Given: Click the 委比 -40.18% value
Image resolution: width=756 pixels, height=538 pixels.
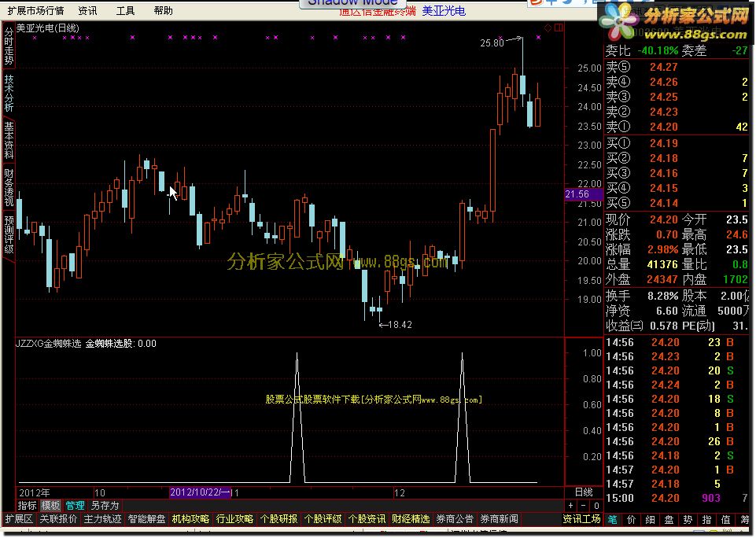Looking at the screenshot, I should [658, 50].
